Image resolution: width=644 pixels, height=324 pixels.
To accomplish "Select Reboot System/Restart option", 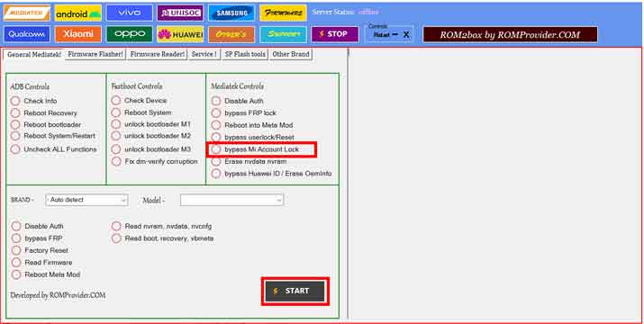I will pos(53,136).
